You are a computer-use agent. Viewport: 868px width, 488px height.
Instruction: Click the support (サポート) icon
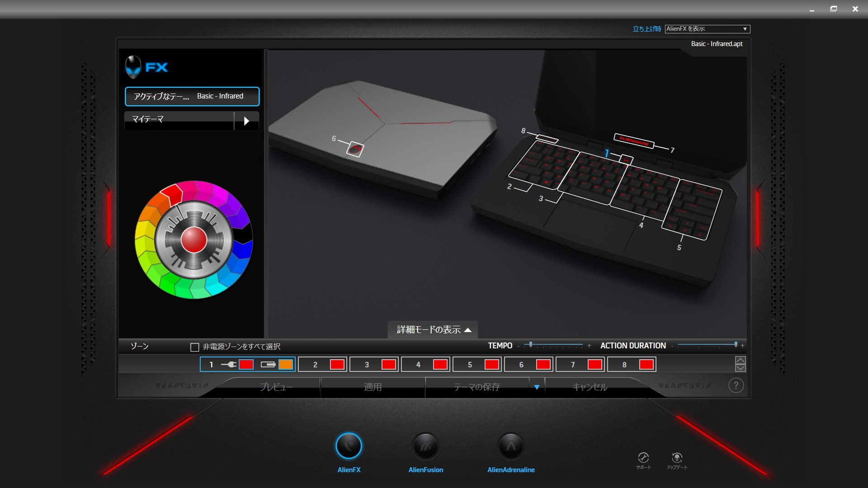click(643, 458)
